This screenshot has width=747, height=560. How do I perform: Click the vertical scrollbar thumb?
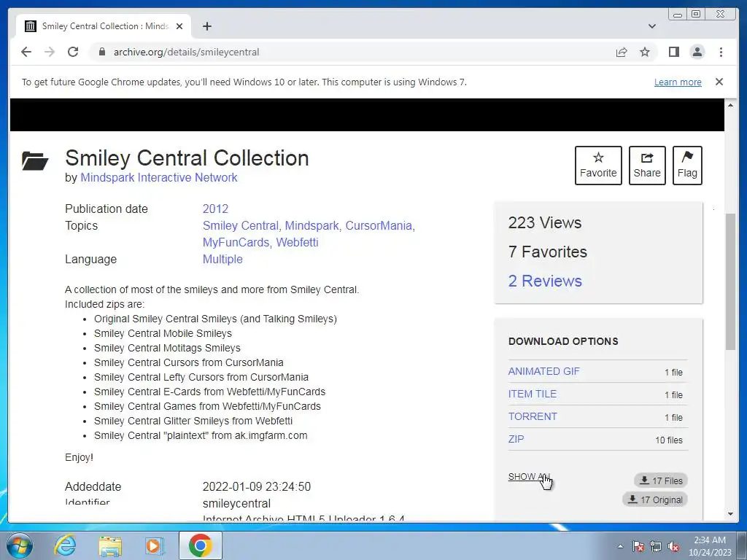pyautogui.click(x=730, y=281)
